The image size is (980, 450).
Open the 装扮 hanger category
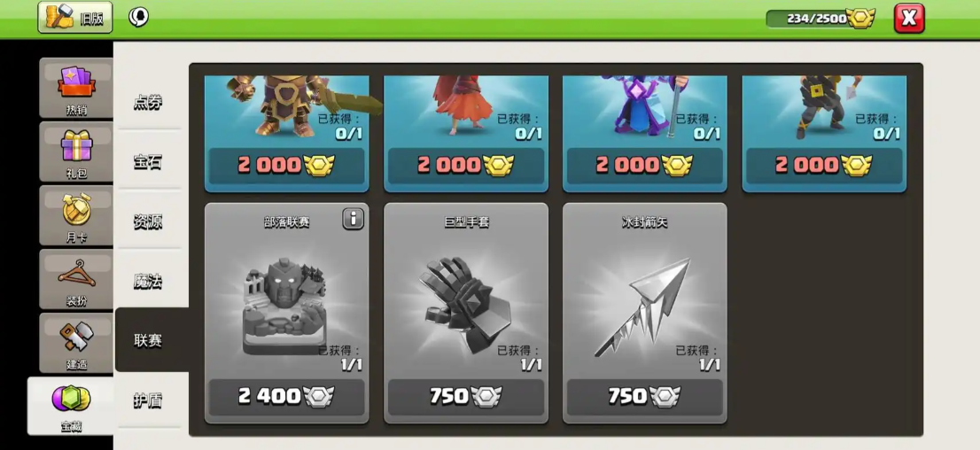[76, 279]
